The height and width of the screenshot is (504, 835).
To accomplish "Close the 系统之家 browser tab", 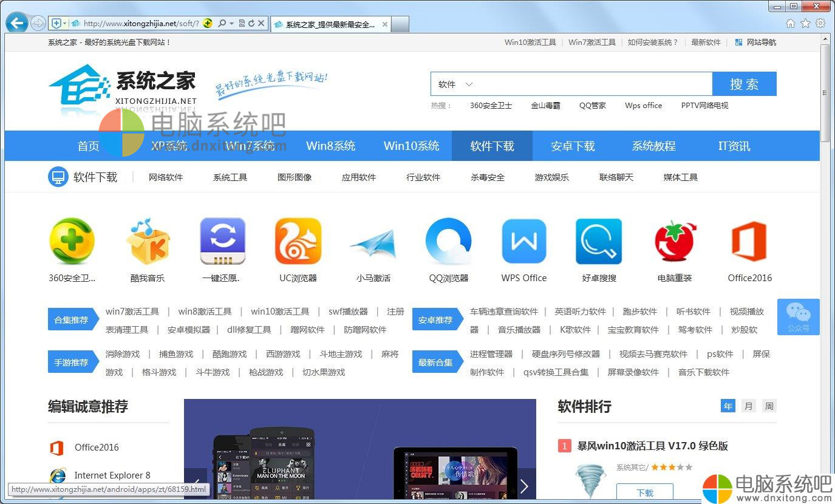I will (384, 24).
